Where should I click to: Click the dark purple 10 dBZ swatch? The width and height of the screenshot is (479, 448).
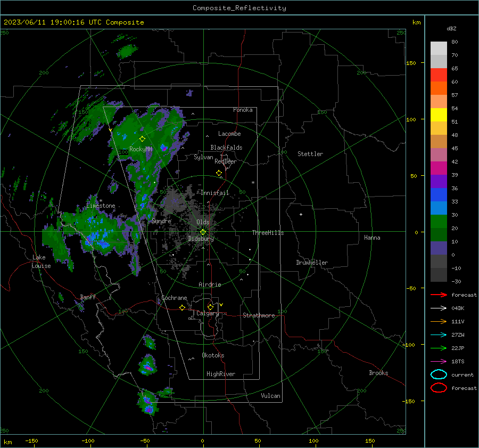tap(439, 248)
